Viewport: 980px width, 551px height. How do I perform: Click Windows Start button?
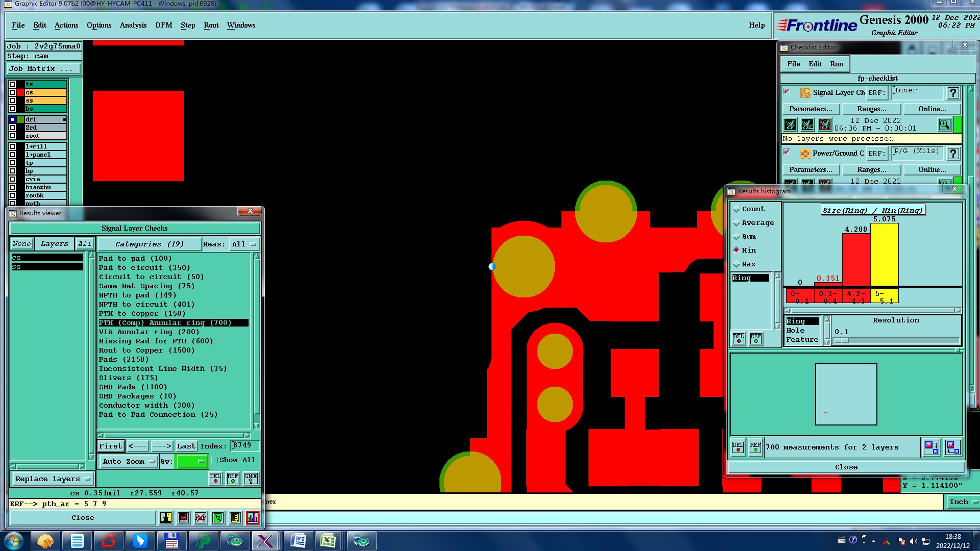click(14, 541)
